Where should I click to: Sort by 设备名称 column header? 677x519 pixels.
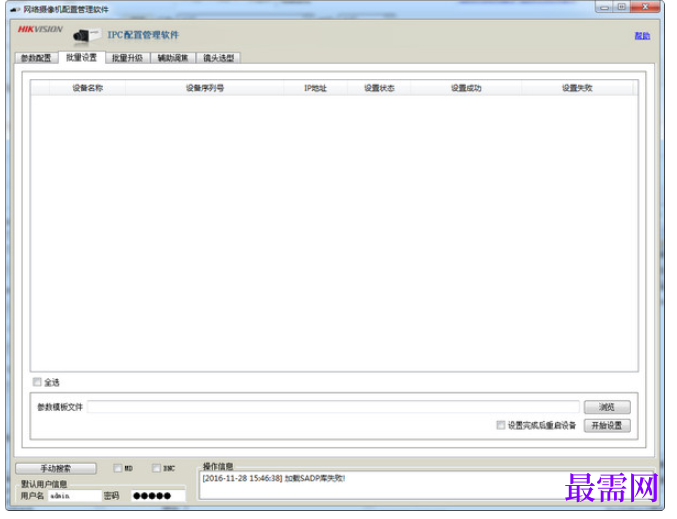[x=88, y=88]
